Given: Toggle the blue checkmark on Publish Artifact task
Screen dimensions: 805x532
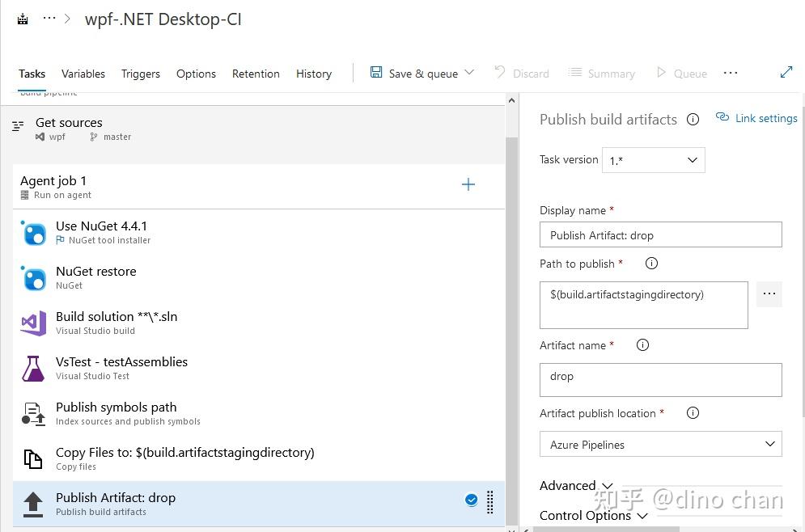Looking at the screenshot, I should click(472, 500).
